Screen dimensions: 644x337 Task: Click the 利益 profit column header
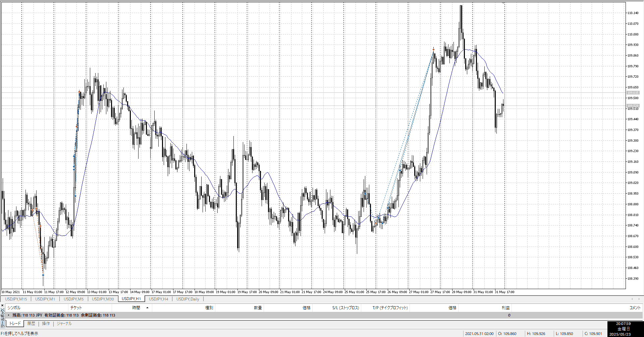[x=505, y=308]
